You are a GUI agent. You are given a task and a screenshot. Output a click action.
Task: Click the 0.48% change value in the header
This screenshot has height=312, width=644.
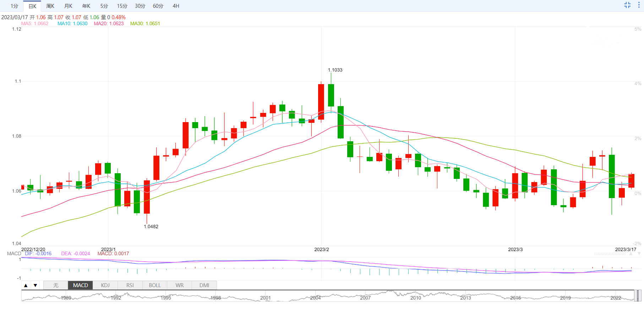[x=119, y=17]
